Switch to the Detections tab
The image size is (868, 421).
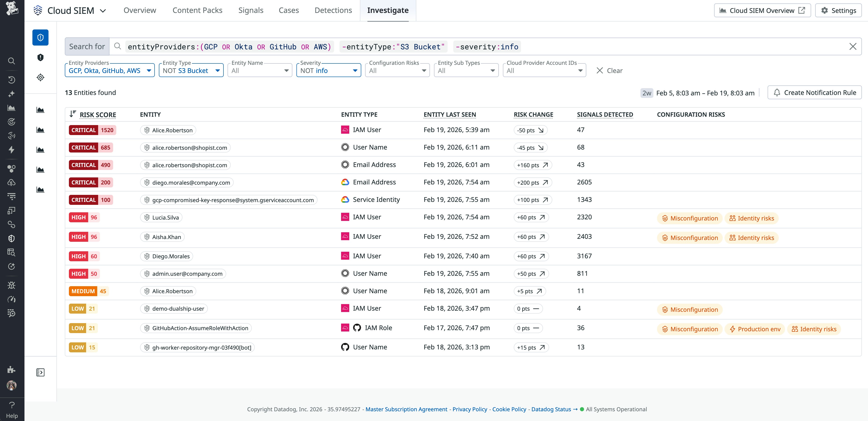click(x=333, y=10)
